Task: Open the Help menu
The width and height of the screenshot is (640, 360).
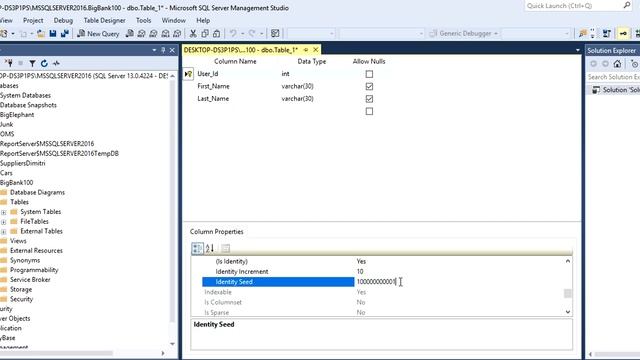Action: tap(203, 20)
